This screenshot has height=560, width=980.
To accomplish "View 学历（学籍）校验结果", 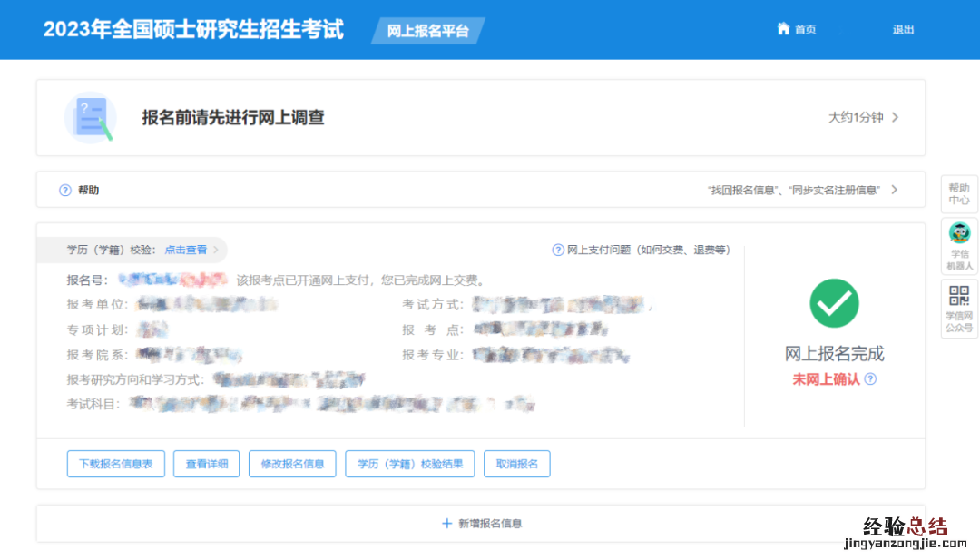I will [x=410, y=464].
